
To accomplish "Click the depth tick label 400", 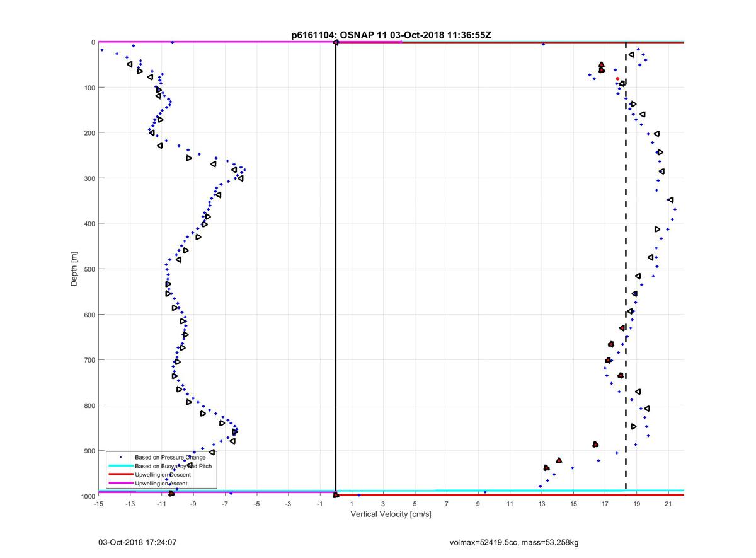I will (89, 223).
